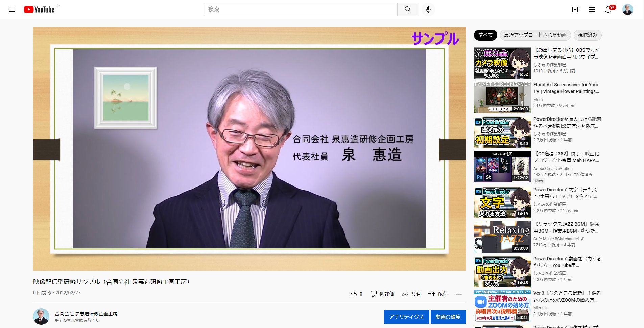Open the アナリティクス button
Screen dimensions: 644x328
tap(406, 317)
